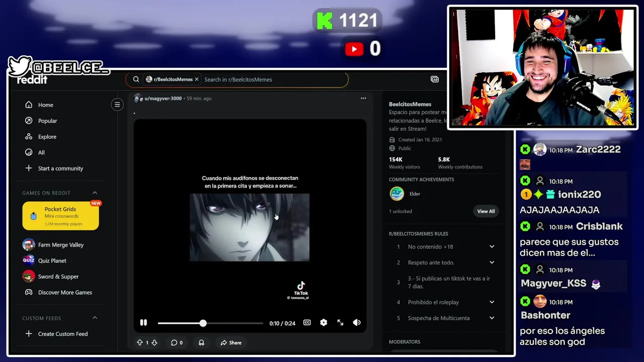Collapse the Games on Reddit section
The height and width of the screenshot is (362, 644).
click(95, 193)
